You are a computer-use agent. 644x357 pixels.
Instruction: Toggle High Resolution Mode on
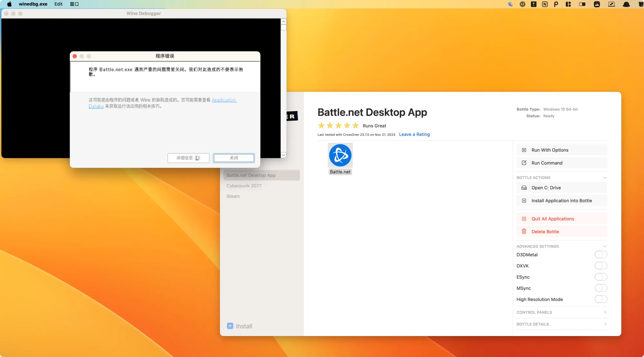click(601, 299)
